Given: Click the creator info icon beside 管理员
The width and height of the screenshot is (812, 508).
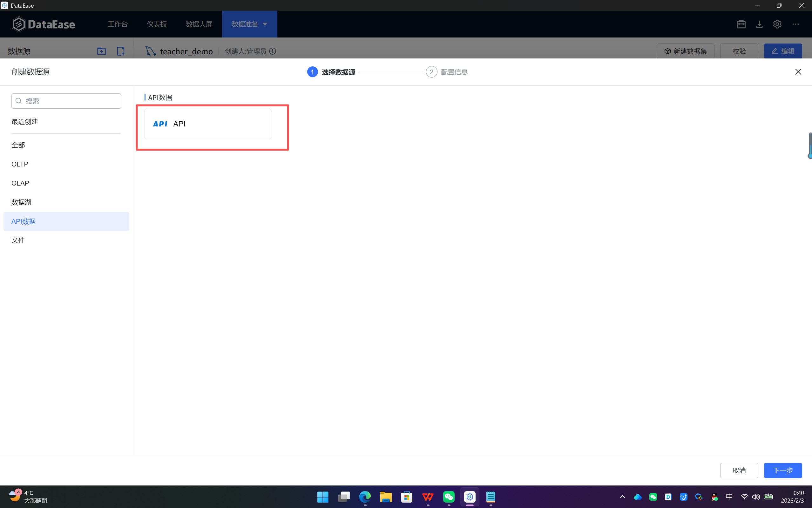Looking at the screenshot, I should (x=273, y=51).
